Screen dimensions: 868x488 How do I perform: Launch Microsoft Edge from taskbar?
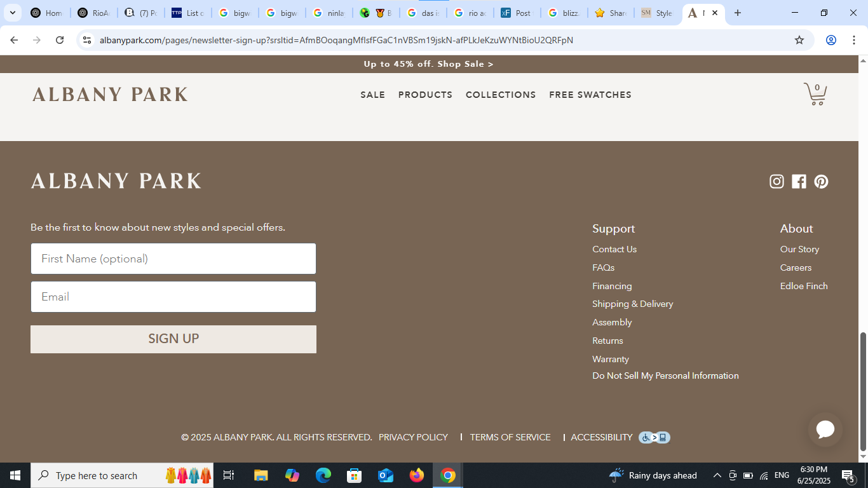[323, 475]
